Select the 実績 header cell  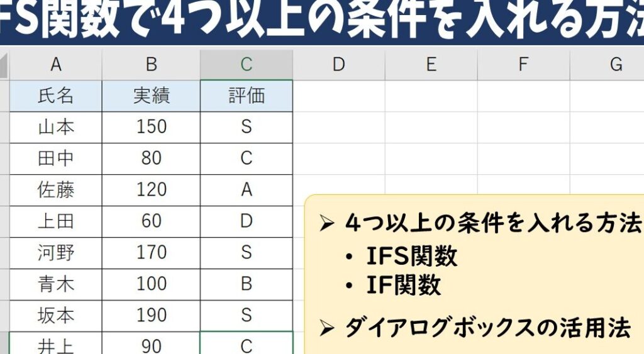click(151, 96)
